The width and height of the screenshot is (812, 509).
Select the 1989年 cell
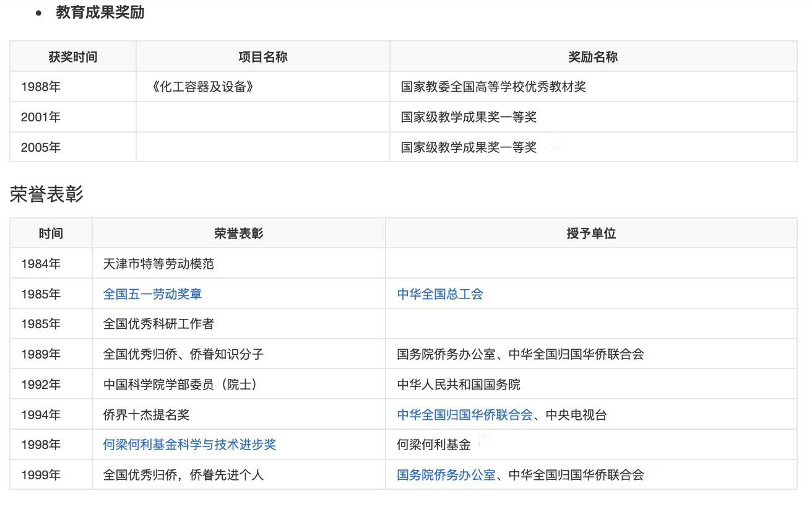click(51, 354)
